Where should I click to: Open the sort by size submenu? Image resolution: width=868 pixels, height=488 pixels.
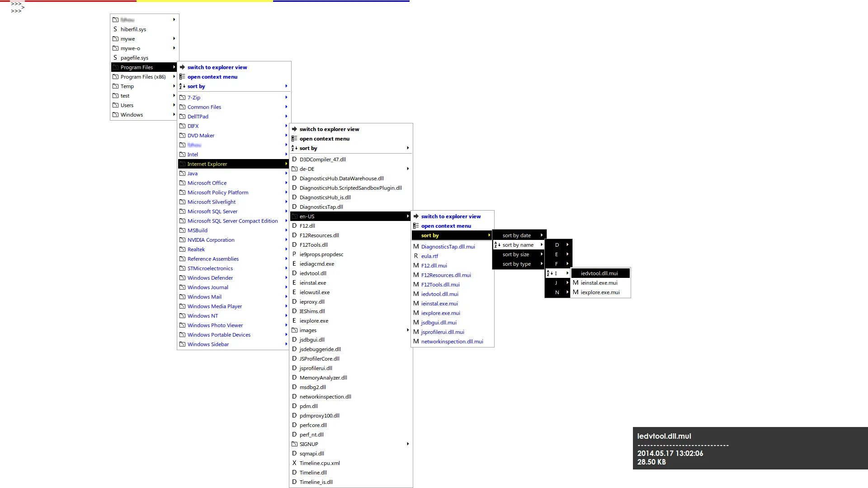516,254
